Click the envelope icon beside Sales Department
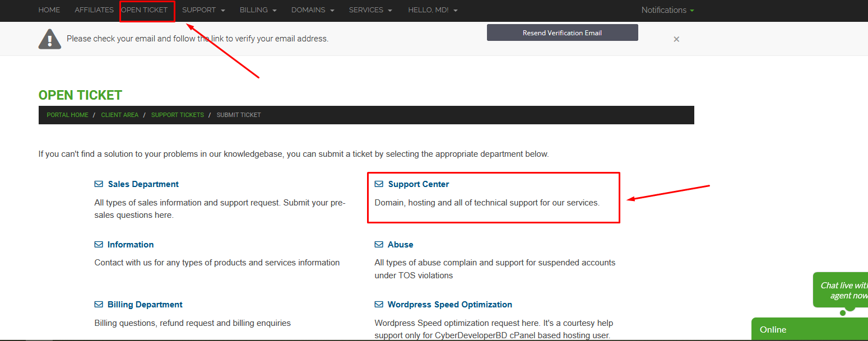Viewport: 868px width, 341px height. coord(99,184)
